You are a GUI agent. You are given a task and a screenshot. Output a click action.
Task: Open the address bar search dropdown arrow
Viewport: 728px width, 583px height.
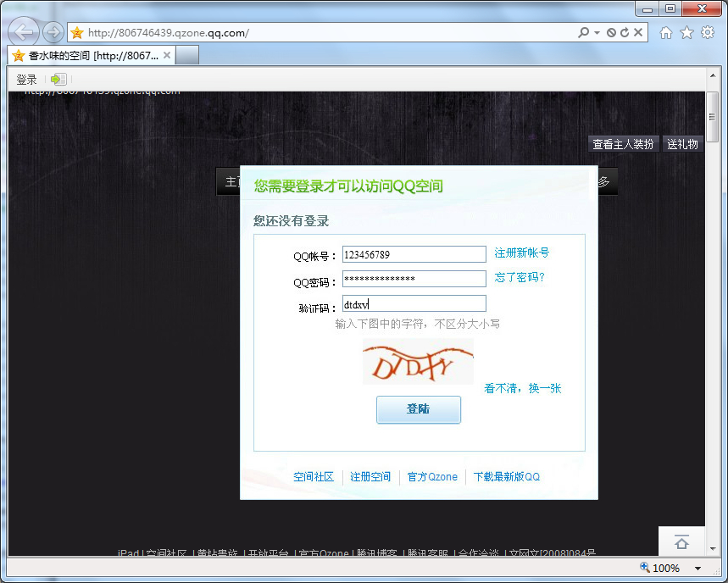pos(597,32)
